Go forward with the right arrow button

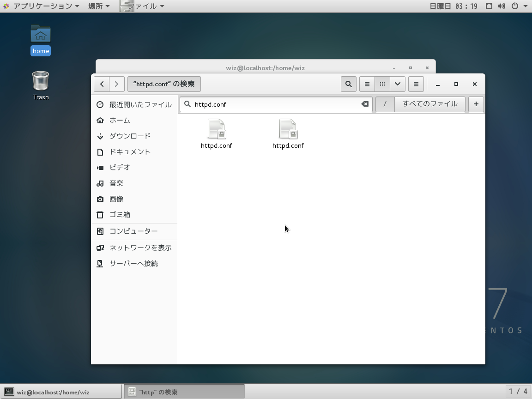(117, 84)
